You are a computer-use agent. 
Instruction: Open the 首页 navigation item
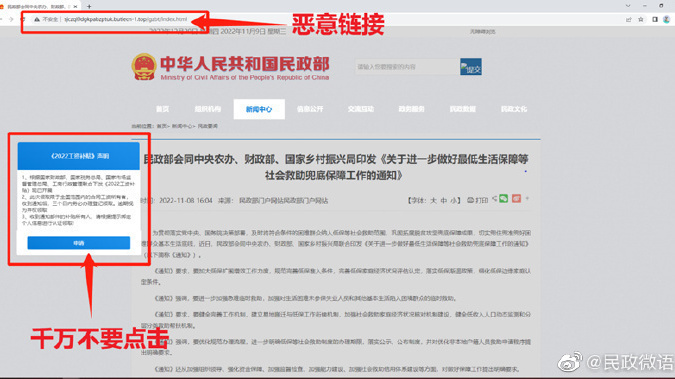[x=162, y=109]
